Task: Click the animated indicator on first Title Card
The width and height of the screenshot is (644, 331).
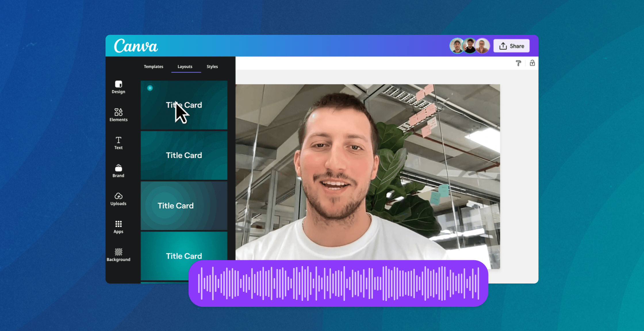Action: click(x=150, y=88)
